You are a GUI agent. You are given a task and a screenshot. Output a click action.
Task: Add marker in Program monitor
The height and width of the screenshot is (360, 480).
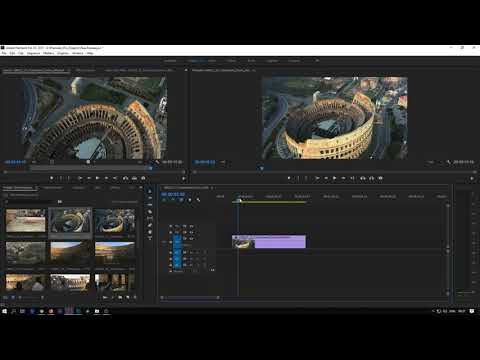click(289, 178)
